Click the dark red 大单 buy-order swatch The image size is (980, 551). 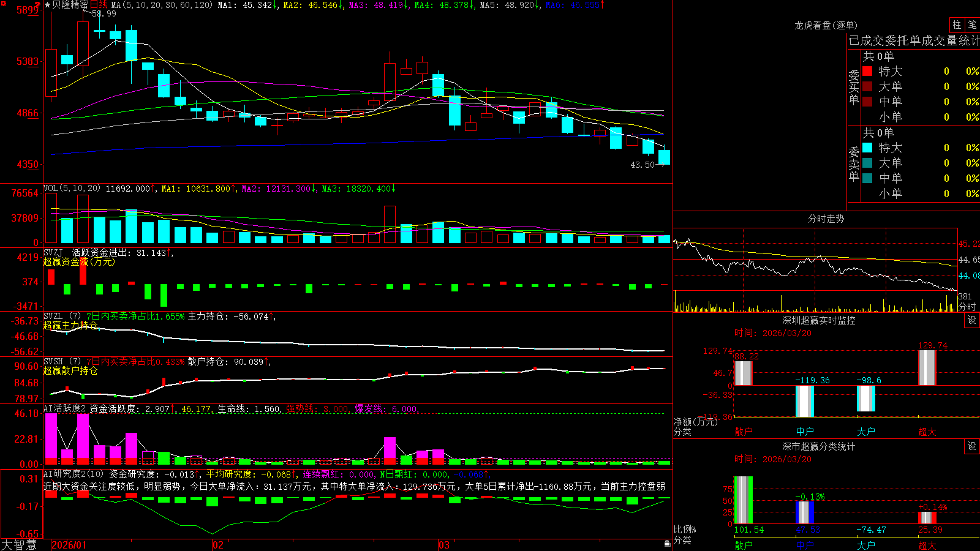point(867,86)
